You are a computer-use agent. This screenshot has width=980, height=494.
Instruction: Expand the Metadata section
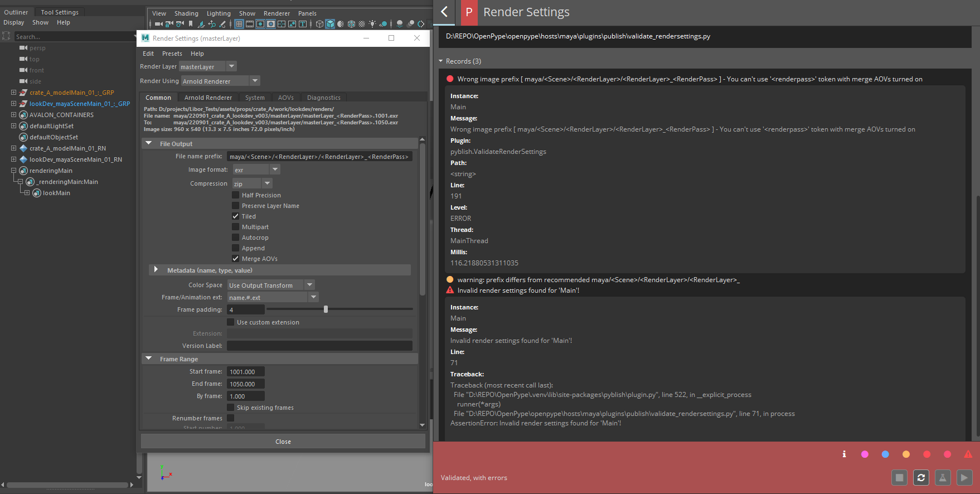[156, 270]
